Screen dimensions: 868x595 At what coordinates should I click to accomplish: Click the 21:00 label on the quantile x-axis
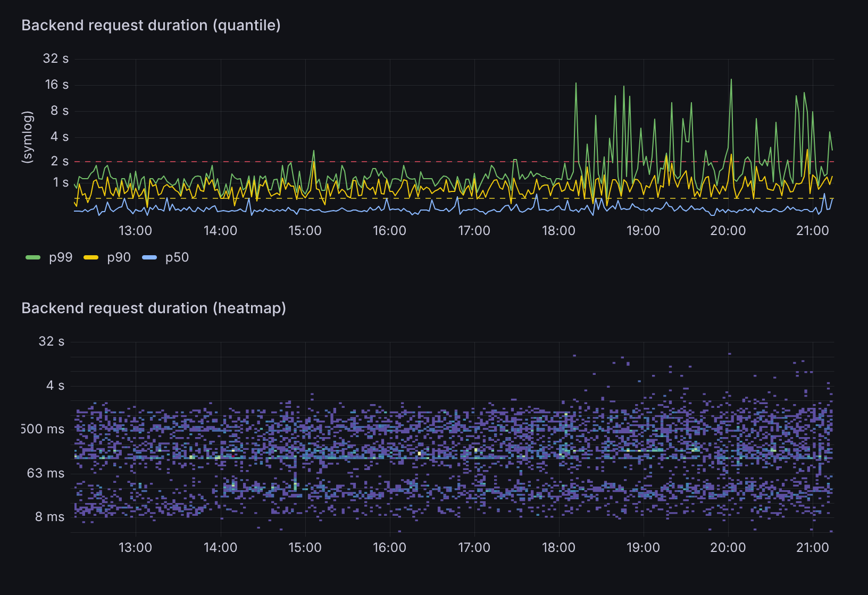click(812, 231)
